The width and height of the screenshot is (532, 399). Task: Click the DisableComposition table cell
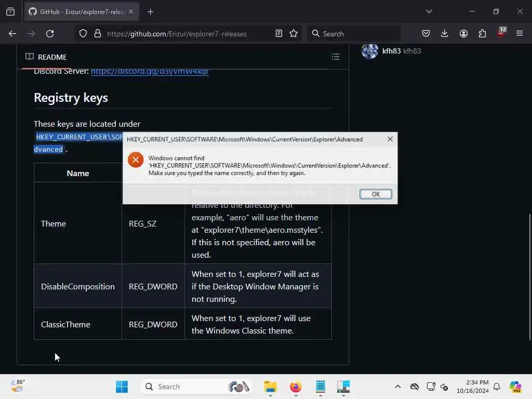click(x=78, y=287)
